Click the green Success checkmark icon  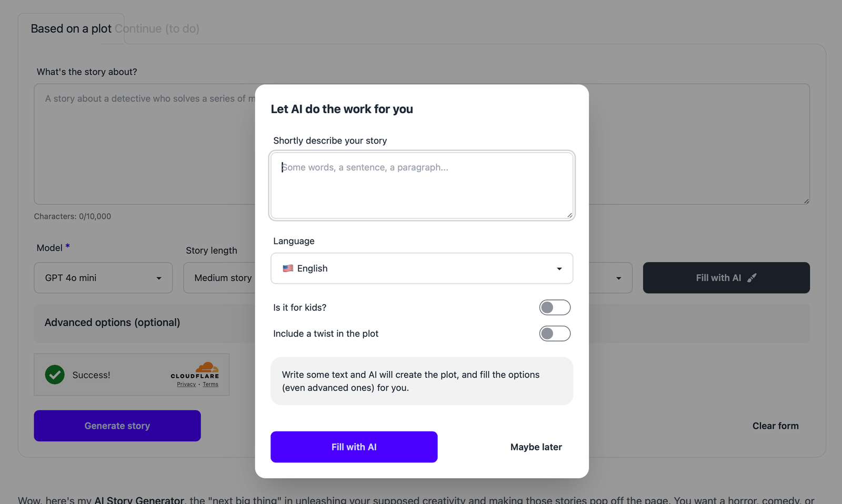[x=55, y=375]
